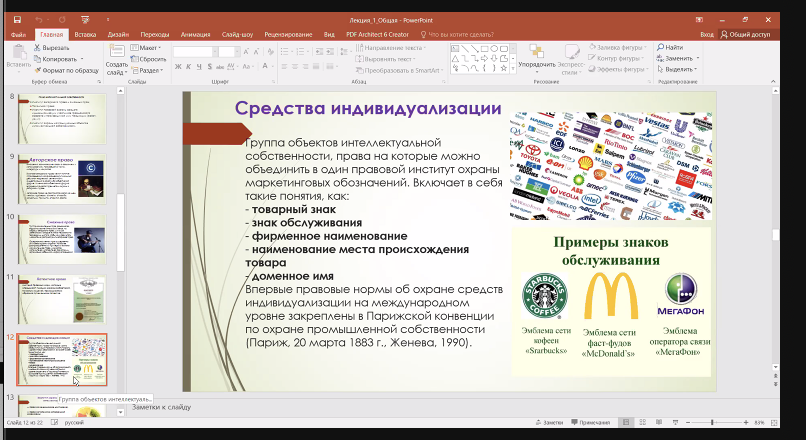
Task: Click Что вы хотите сделать search box
Action: (457, 34)
